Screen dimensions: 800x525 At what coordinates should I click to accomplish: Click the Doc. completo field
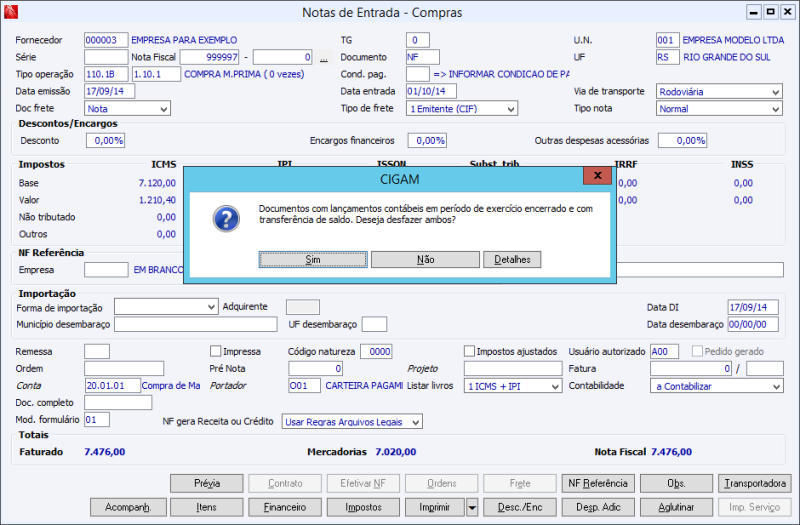tap(118, 403)
